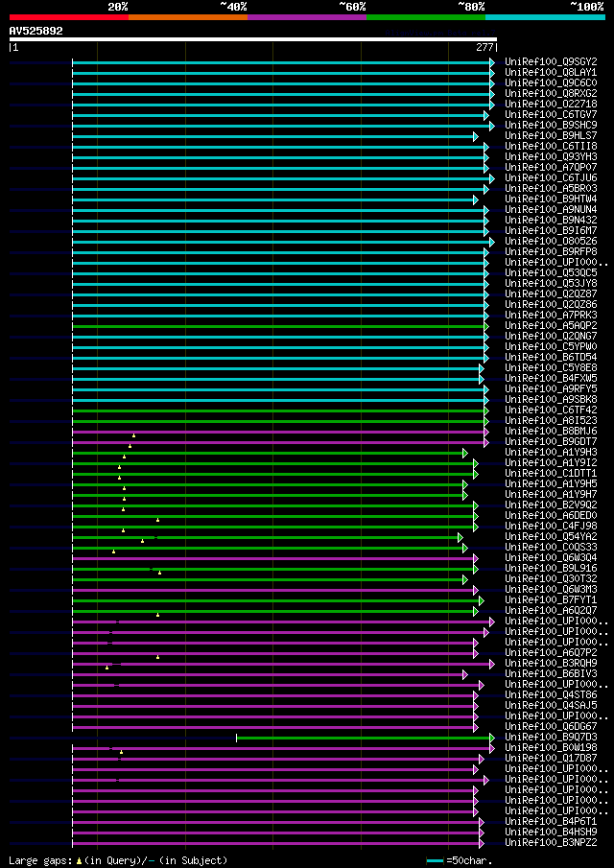Click the yellow gap marker below the UniRef100_B0W198 bar
The image size is (614, 868).
[121, 752]
